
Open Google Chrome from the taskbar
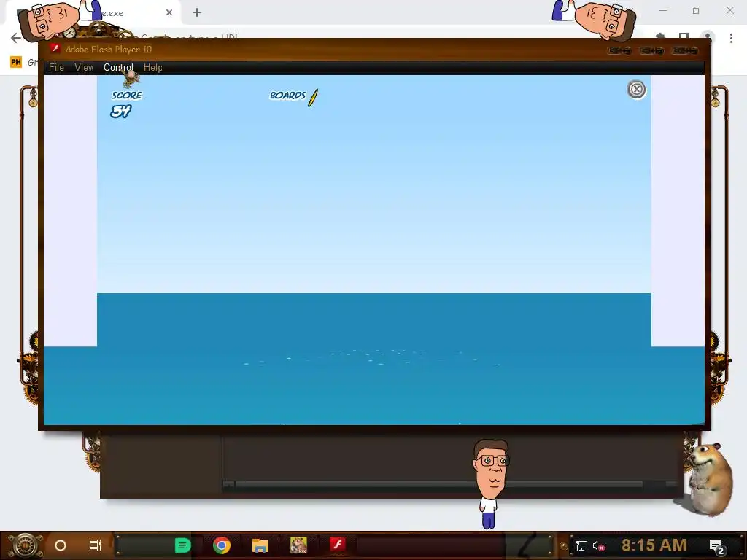tap(222, 545)
